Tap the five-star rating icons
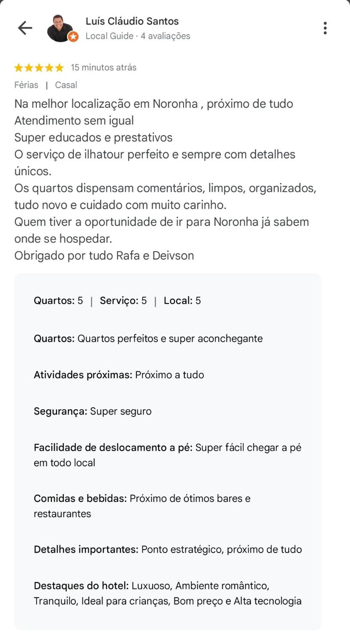Image resolution: width=350 pixels, height=644 pixels. (39, 67)
